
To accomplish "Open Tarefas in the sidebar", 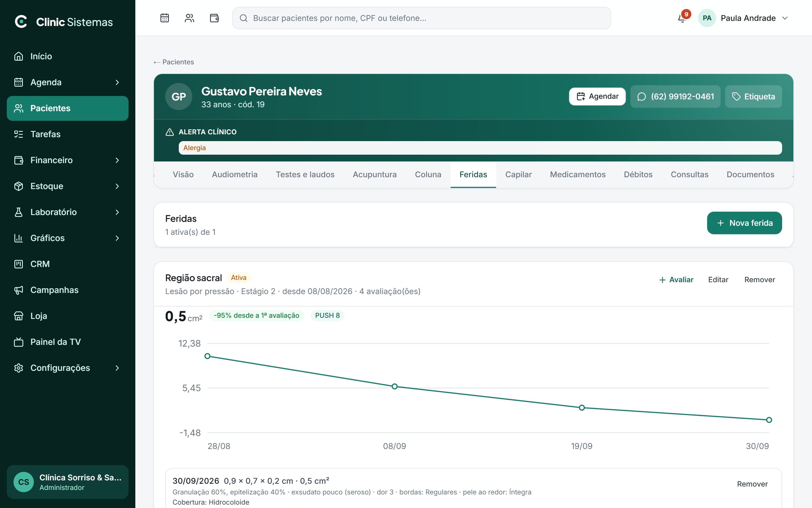I will [x=67, y=134].
